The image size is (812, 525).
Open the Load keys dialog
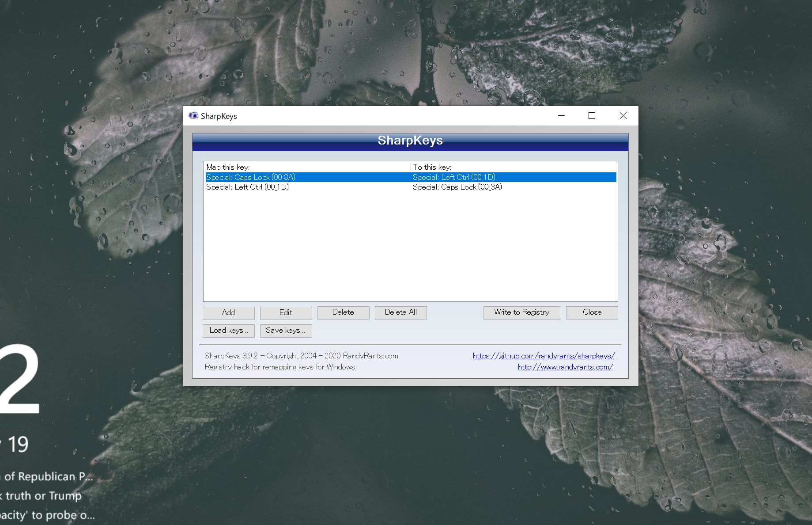click(228, 331)
